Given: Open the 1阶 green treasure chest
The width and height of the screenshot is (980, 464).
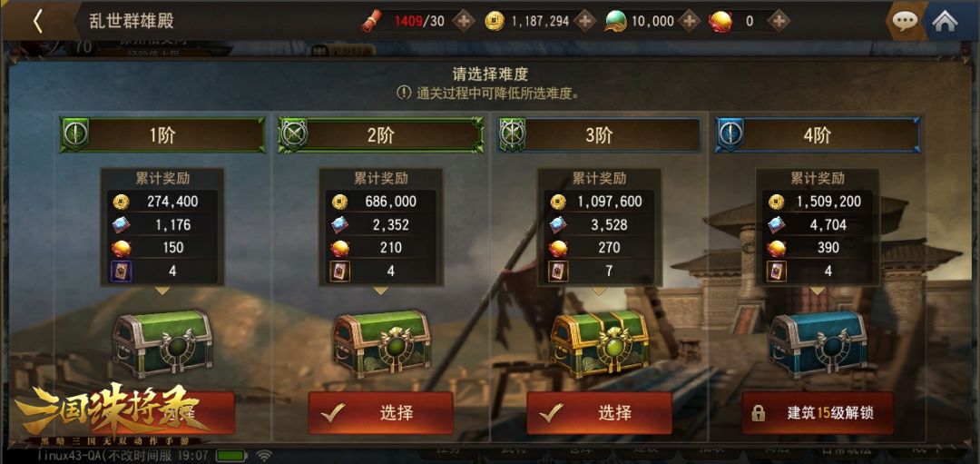Looking at the screenshot, I should pos(162,343).
